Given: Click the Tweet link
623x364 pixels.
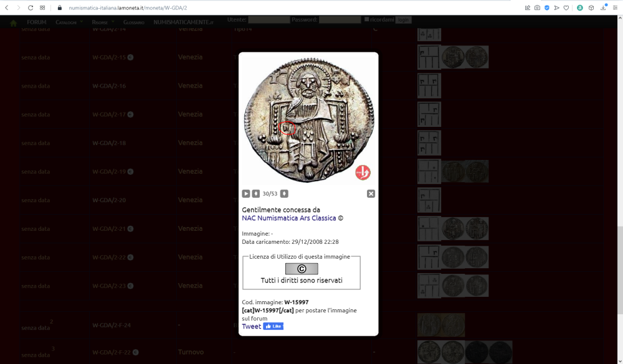Looking at the screenshot, I should pos(252,327).
